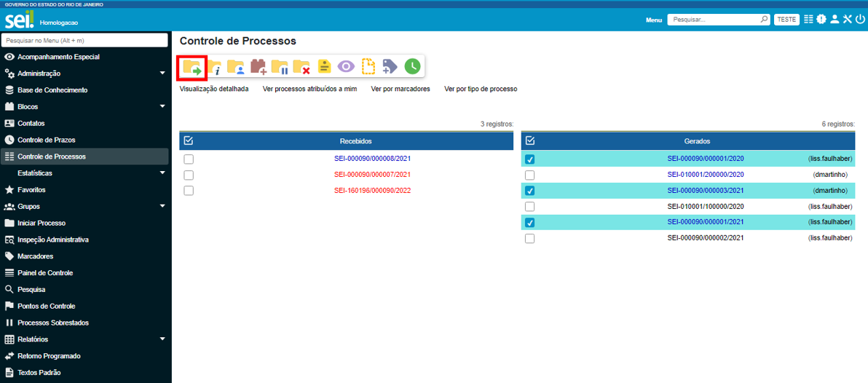Go to Painel de Controle menu item
Screen dimensions: 868x383
45,273
